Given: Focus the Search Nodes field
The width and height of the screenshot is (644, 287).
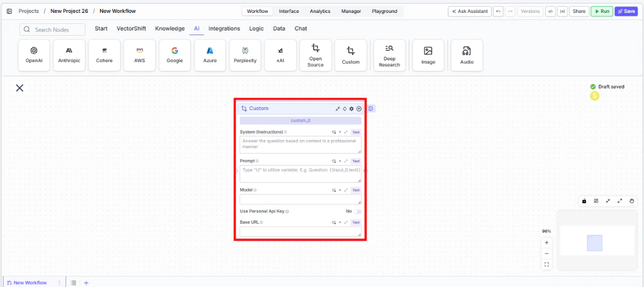Looking at the screenshot, I should (52, 30).
